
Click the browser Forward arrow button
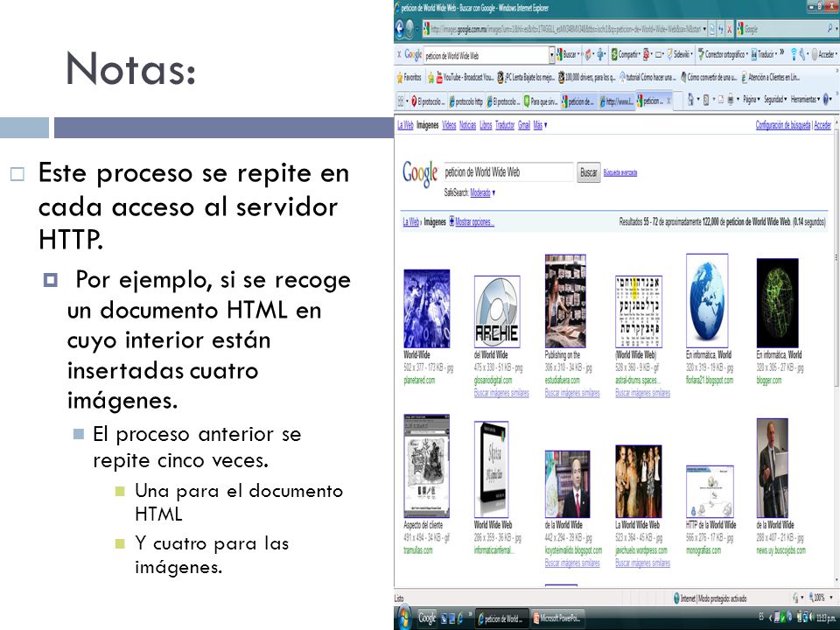pos(409,29)
